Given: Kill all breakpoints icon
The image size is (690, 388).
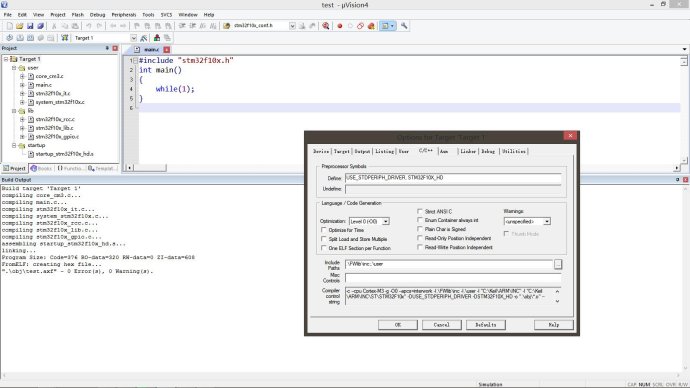Looking at the screenshot, I should tap(371, 26).
